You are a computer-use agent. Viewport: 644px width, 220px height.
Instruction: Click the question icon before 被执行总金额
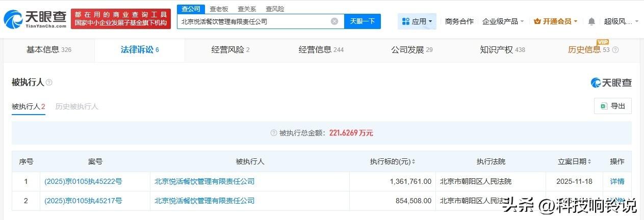pos(274,133)
